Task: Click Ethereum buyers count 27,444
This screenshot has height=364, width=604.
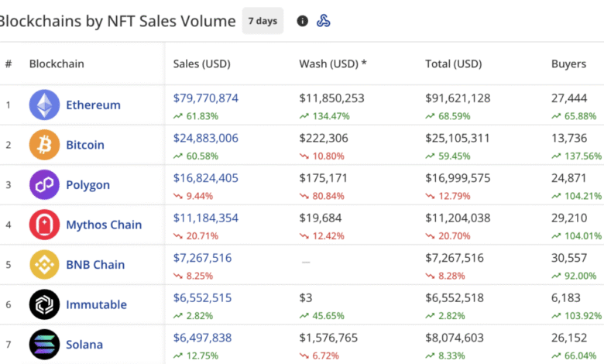Action: pos(569,98)
